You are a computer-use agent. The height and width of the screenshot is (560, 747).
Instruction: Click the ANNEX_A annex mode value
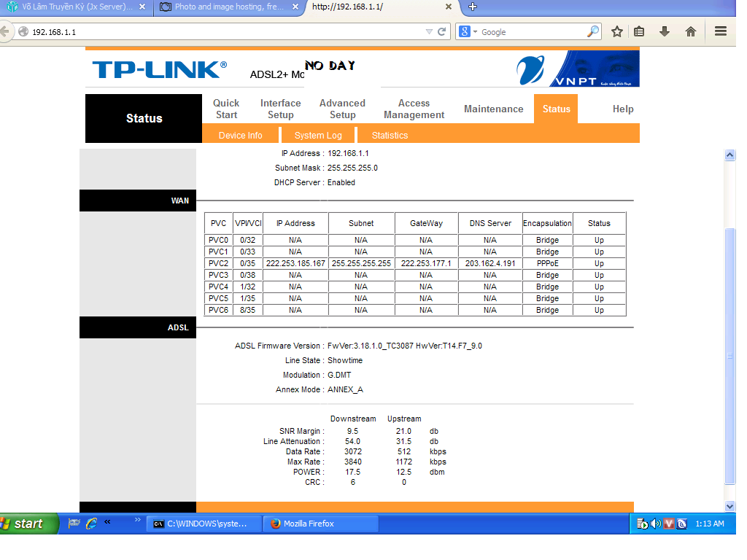click(345, 389)
